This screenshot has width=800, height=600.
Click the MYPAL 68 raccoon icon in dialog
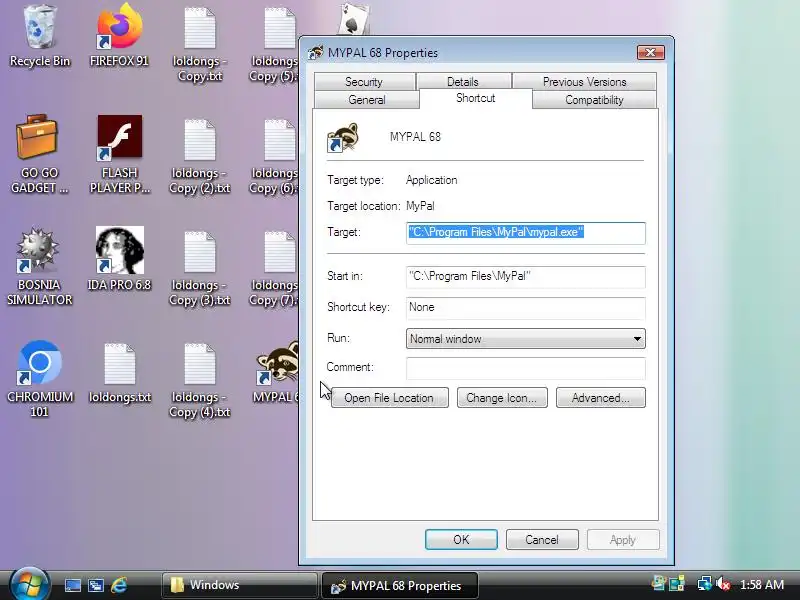pos(342,137)
